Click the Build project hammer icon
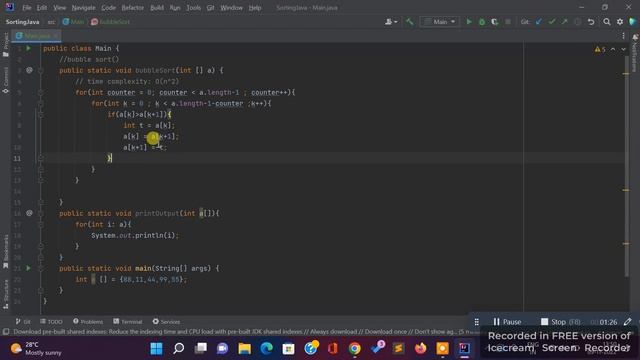The image size is (640, 360). [x=409, y=22]
